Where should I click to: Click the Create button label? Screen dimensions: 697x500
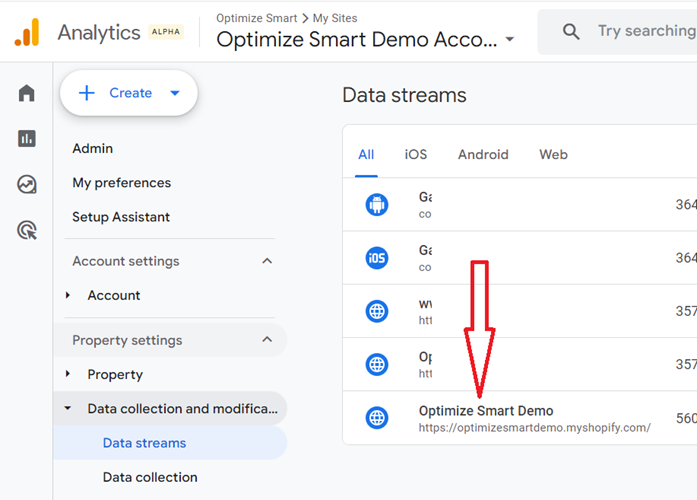[x=131, y=93]
